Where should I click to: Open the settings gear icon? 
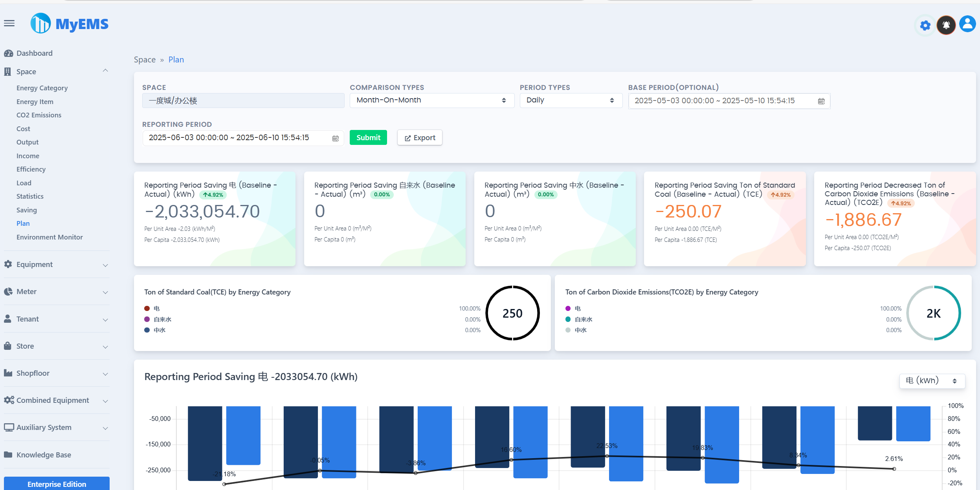coord(925,26)
